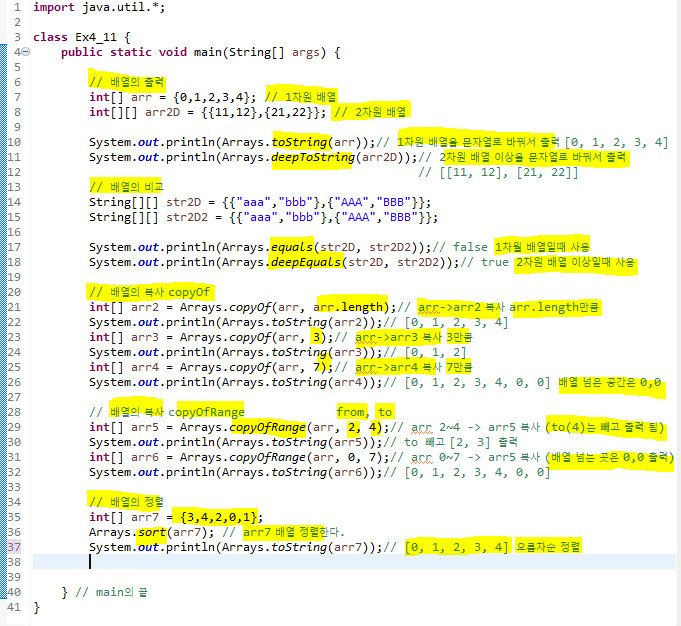The height and width of the screenshot is (626, 681).
Task: Click 'arr6' declaration on line 31
Action: pyautogui.click(x=145, y=457)
